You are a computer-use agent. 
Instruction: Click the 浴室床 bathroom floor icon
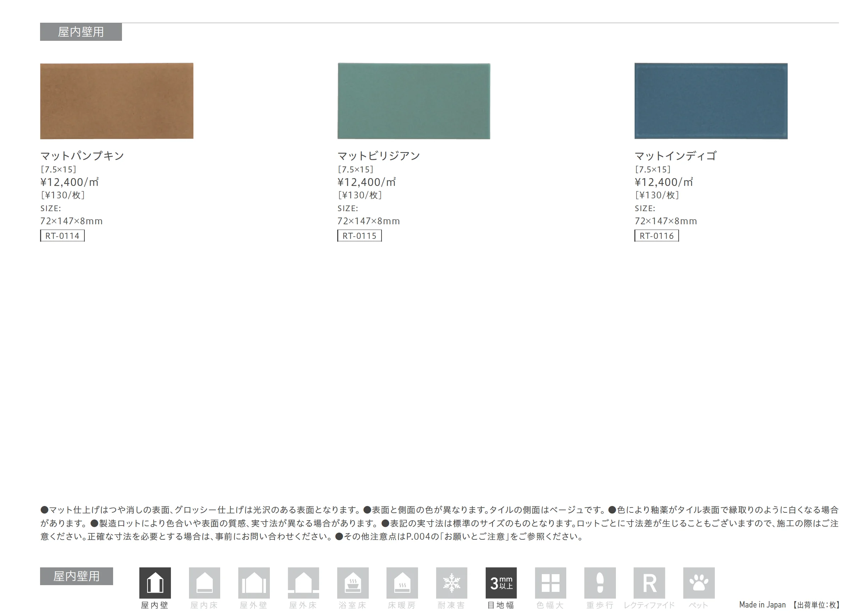point(353,583)
